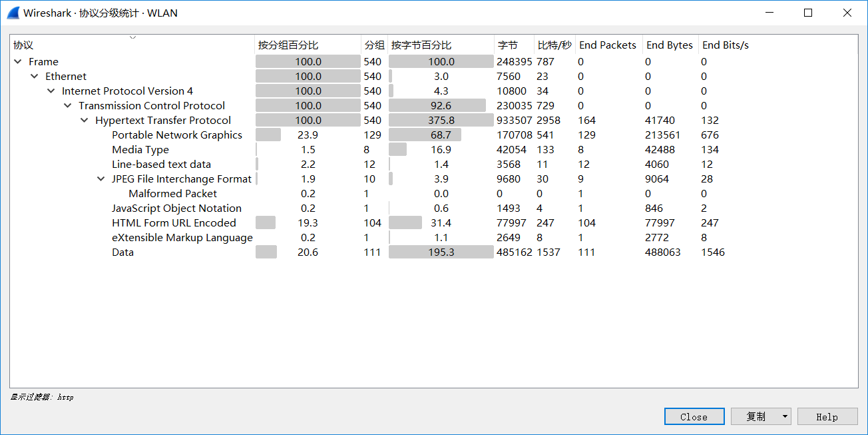Collapse the JPEG File Interchange Format node

coord(101,179)
